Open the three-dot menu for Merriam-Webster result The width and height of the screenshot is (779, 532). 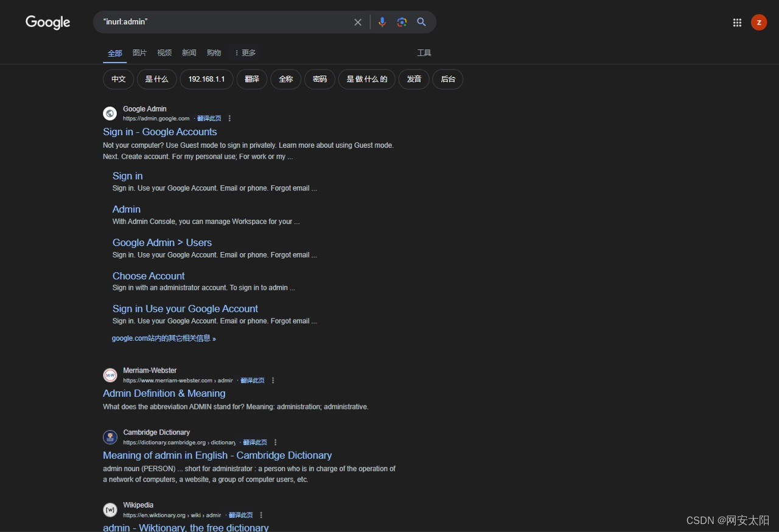click(273, 380)
